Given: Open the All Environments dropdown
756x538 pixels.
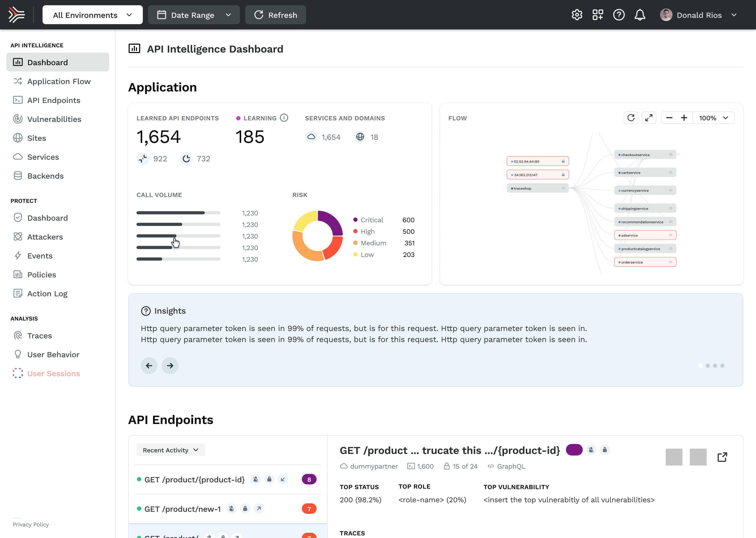Looking at the screenshot, I should click(x=92, y=15).
